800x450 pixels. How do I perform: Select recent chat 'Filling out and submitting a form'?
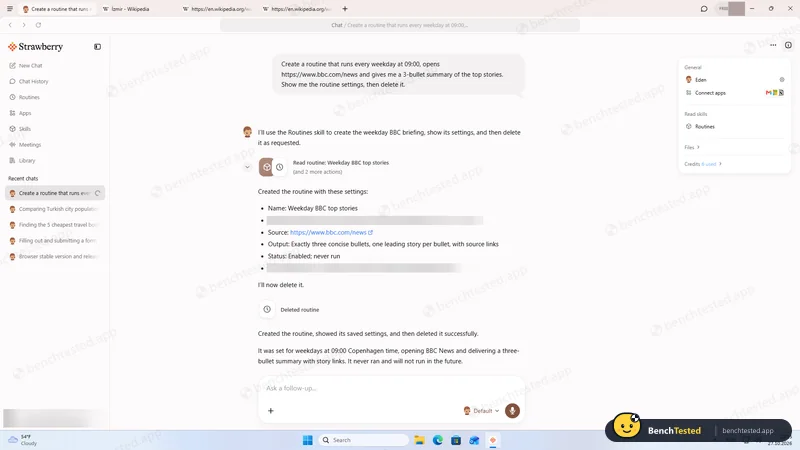55,240
